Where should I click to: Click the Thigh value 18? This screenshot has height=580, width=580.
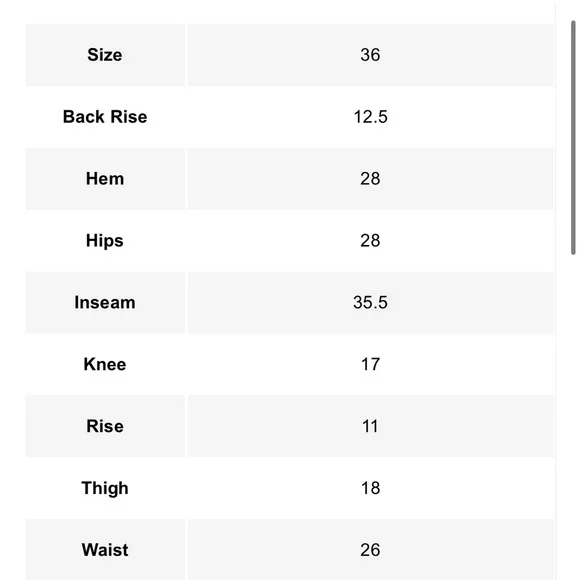coord(370,488)
